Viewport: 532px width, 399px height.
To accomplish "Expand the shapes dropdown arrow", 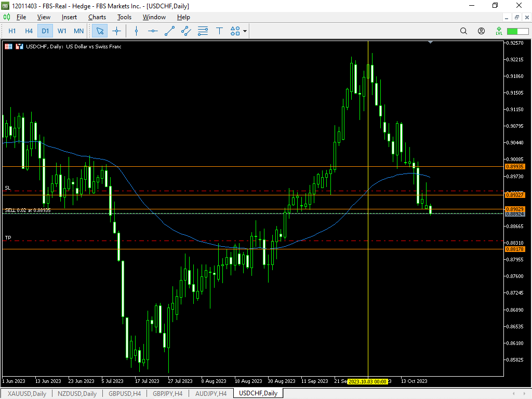I will tap(245, 31).
